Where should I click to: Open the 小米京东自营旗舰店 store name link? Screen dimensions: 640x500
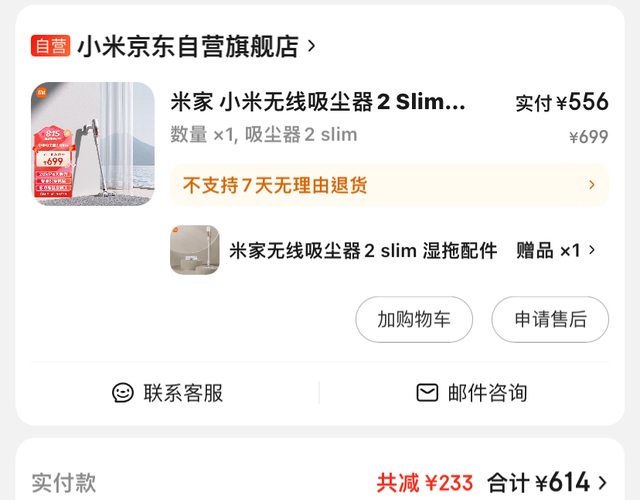188,46
